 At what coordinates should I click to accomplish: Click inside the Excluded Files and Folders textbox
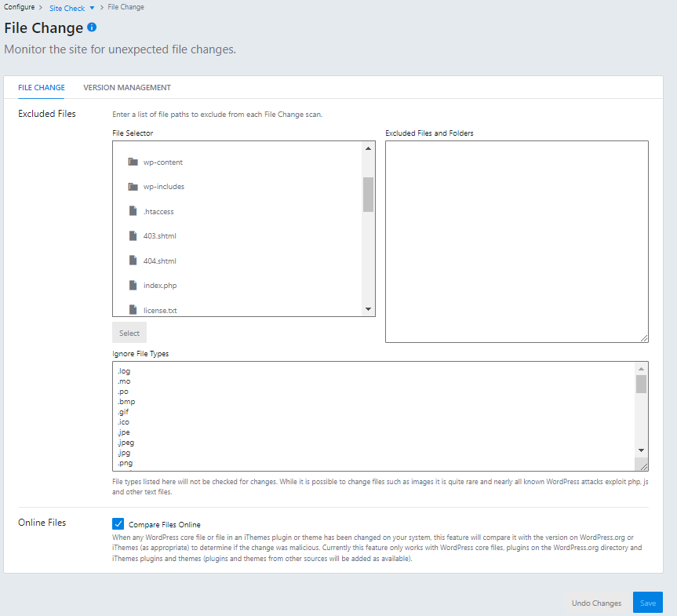point(516,241)
